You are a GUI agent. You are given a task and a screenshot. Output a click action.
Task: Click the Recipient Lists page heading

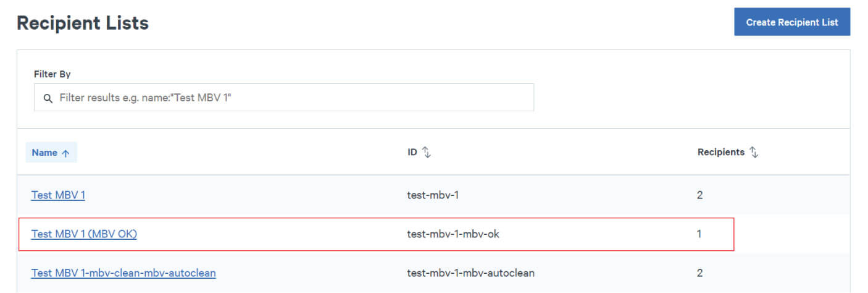[x=83, y=23]
